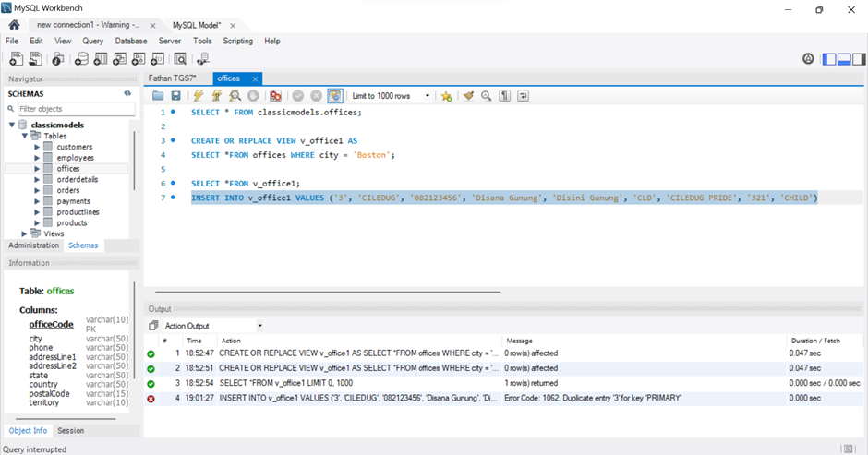
Task: Create a new function toolbar icon
Action: click(158, 59)
